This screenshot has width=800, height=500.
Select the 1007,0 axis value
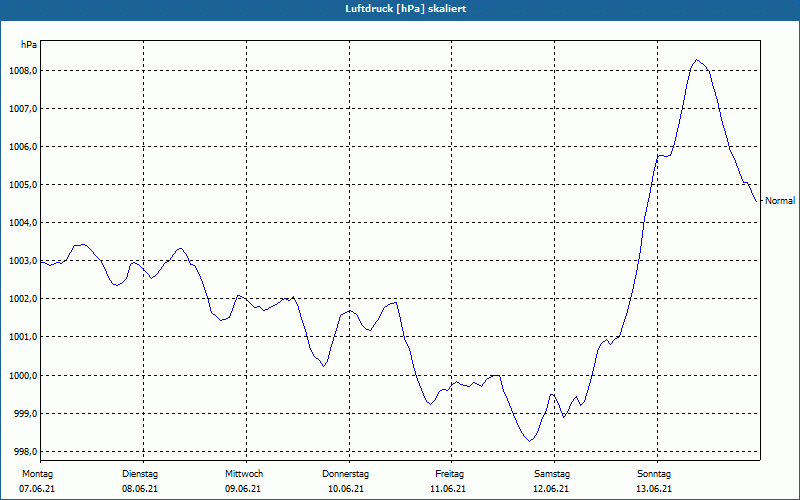coord(23,109)
